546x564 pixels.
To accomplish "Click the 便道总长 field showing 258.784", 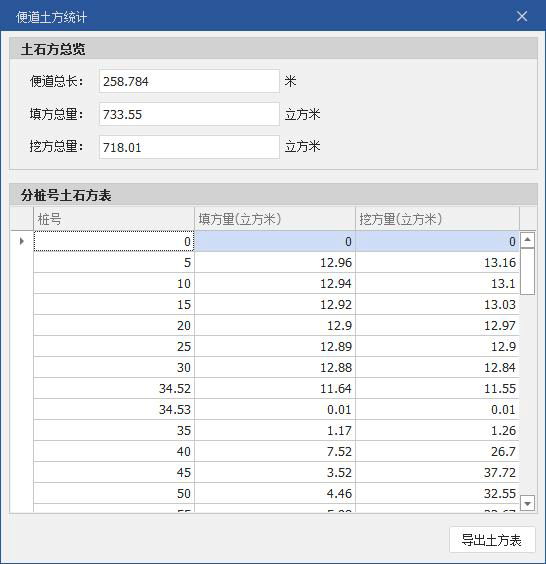I will [189, 81].
